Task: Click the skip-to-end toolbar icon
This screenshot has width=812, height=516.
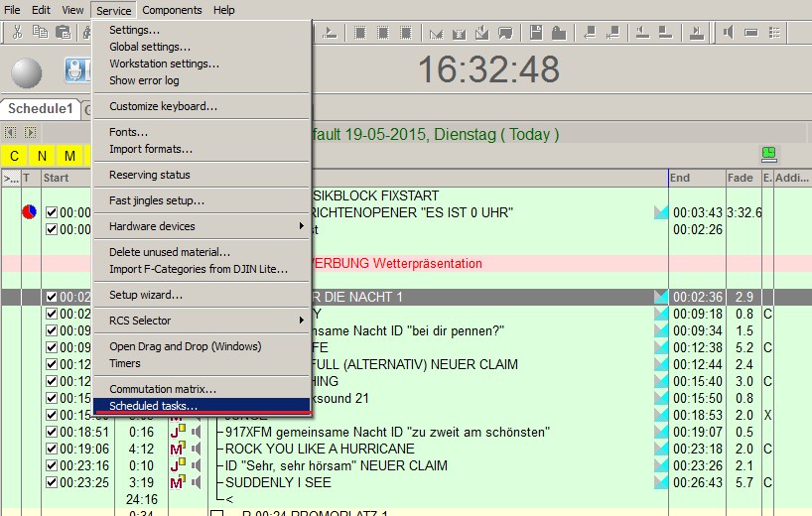Action: pos(697,33)
